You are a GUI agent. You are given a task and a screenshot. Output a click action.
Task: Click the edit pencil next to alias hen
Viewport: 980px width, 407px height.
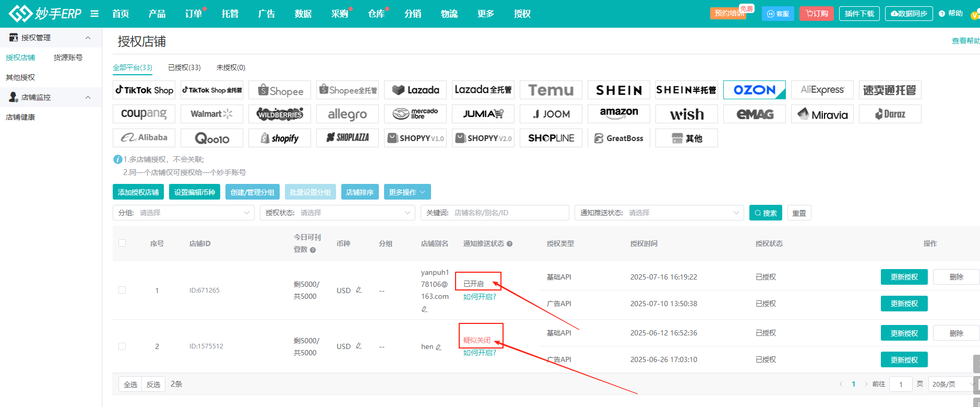[438, 347]
